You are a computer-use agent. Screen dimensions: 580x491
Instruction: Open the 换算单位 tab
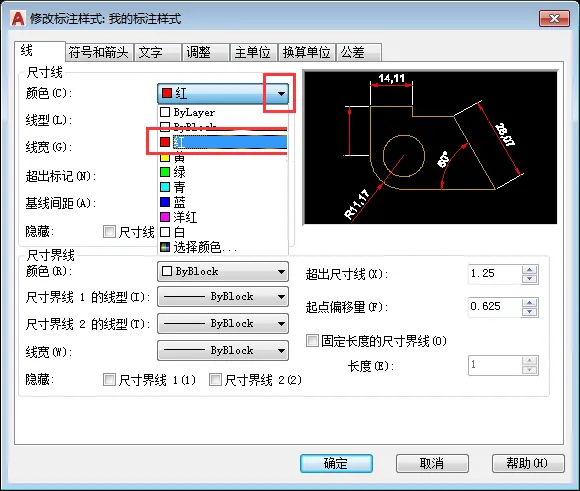click(306, 52)
